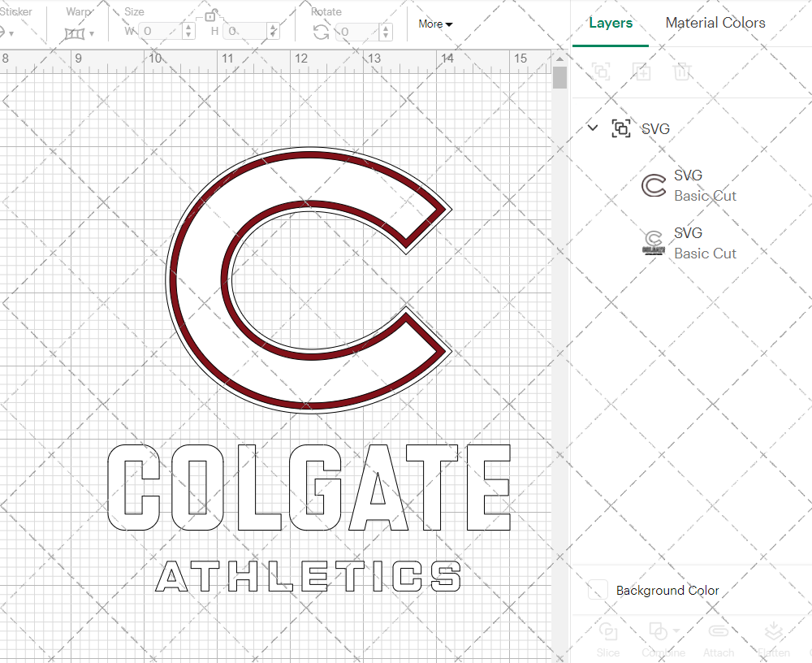Open the Sticker dropdown arrow
This screenshot has height=663, width=812.
pyautogui.click(x=11, y=33)
